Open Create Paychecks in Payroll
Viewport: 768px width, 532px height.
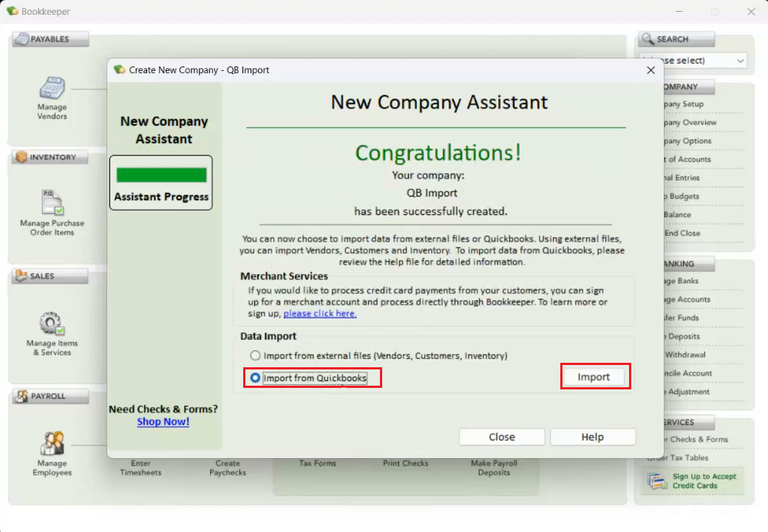[228, 468]
